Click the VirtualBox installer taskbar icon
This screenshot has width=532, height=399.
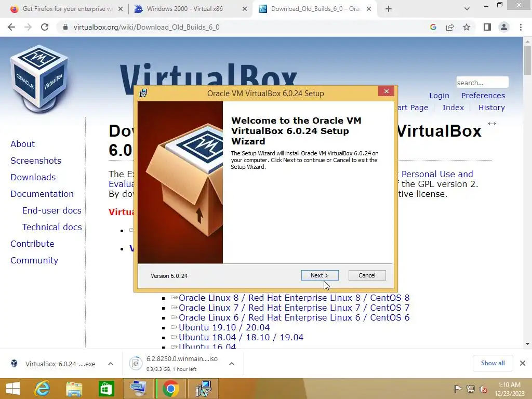click(x=203, y=389)
